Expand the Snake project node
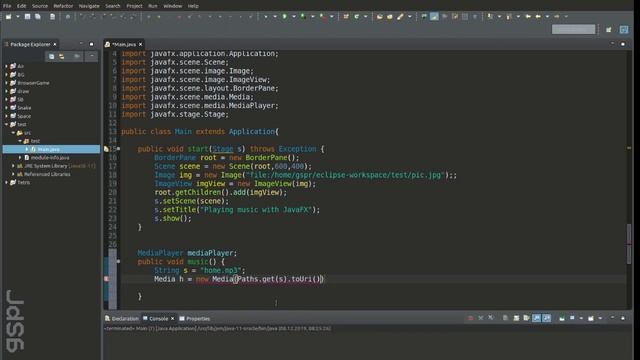 7,108
